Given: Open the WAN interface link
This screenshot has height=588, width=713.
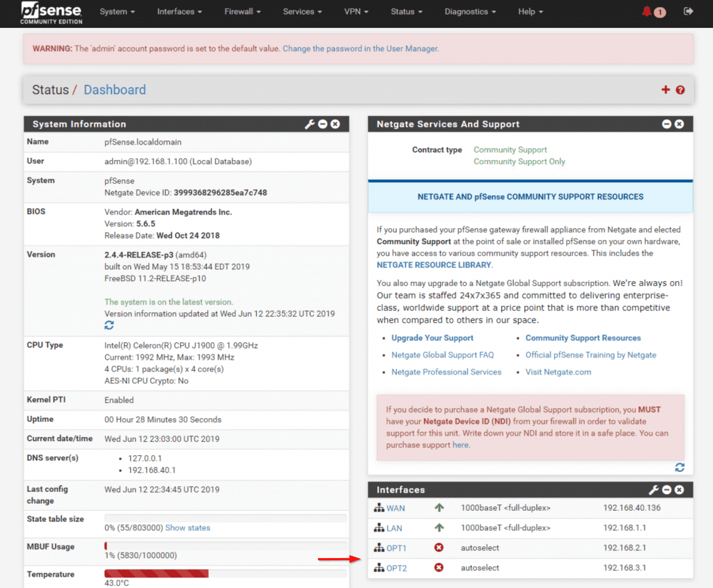Looking at the screenshot, I should (x=395, y=508).
